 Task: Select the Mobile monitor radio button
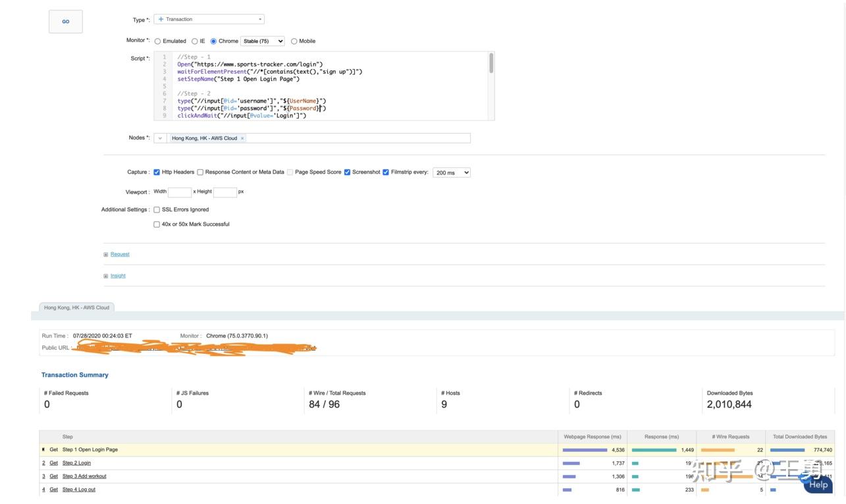(x=292, y=41)
